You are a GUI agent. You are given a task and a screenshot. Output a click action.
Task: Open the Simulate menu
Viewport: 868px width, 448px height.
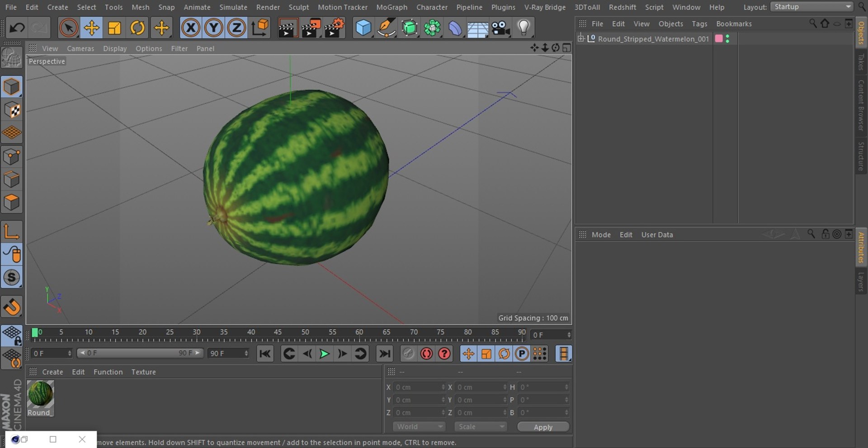tap(233, 7)
